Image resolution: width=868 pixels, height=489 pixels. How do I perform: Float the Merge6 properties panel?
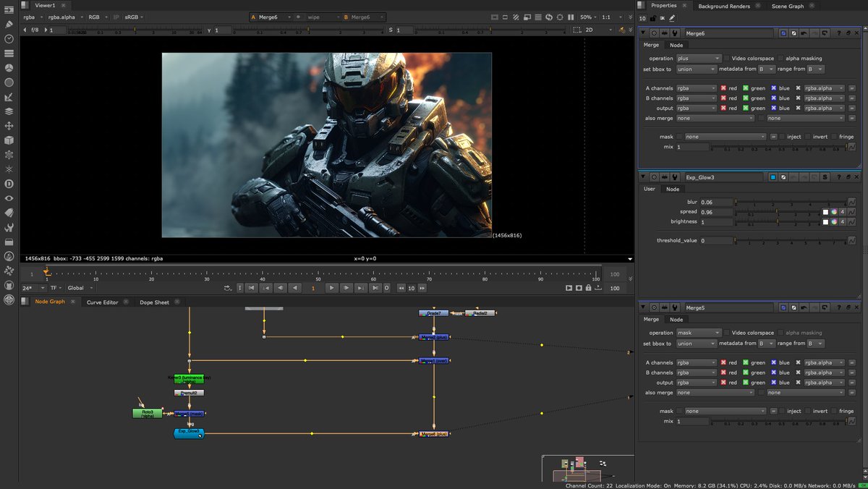point(848,33)
